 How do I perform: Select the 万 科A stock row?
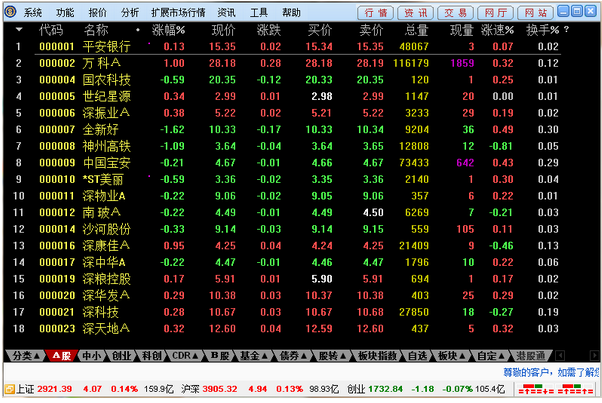coord(286,63)
